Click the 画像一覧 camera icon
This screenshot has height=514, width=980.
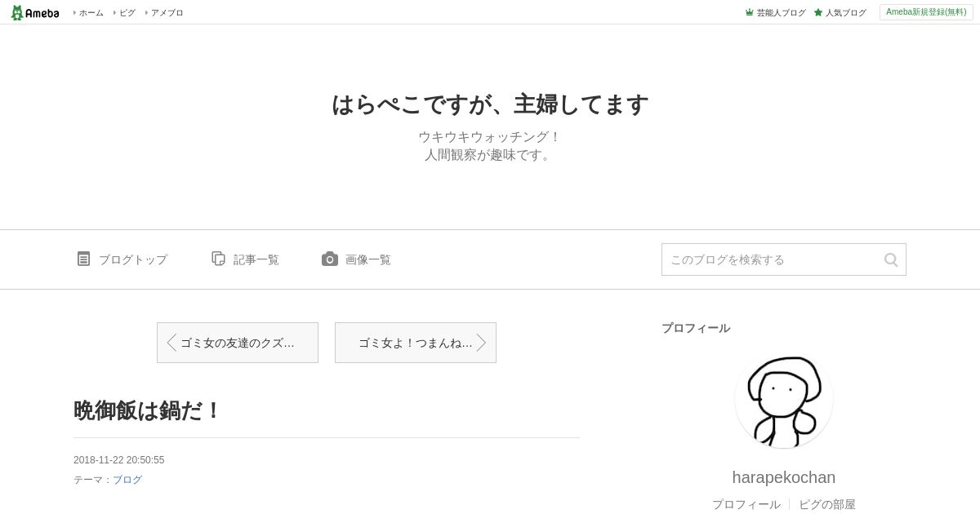330,259
